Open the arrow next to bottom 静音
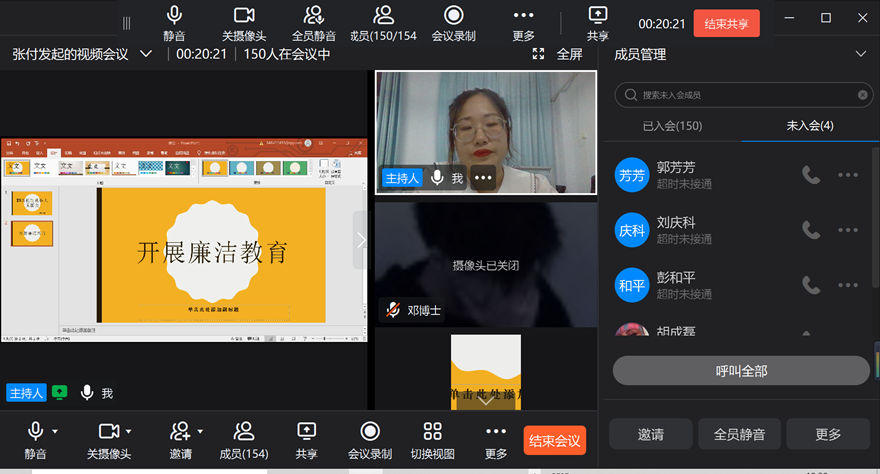 coord(55,431)
